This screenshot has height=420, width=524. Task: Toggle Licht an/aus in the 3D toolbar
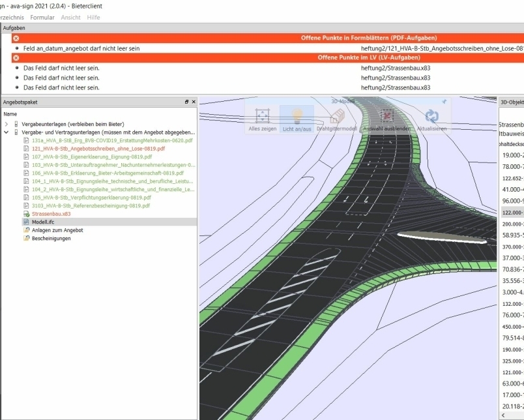click(296, 116)
